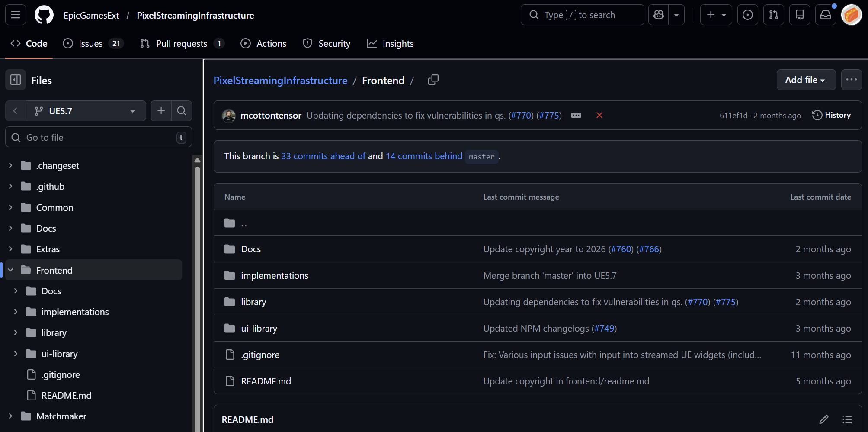Viewport: 868px width, 432px height.
Task: Open README outline list icon
Action: [x=847, y=419]
